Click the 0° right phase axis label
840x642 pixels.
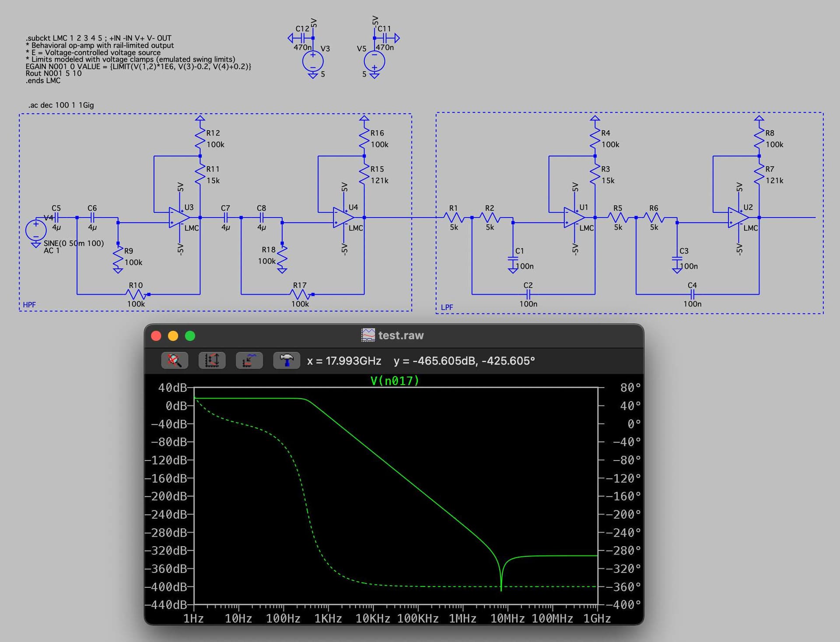click(x=634, y=424)
